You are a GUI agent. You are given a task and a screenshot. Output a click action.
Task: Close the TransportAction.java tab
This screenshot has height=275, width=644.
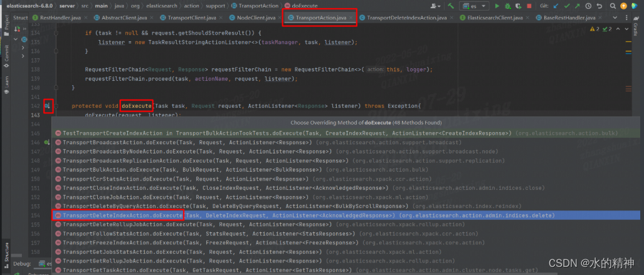(x=352, y=18)
